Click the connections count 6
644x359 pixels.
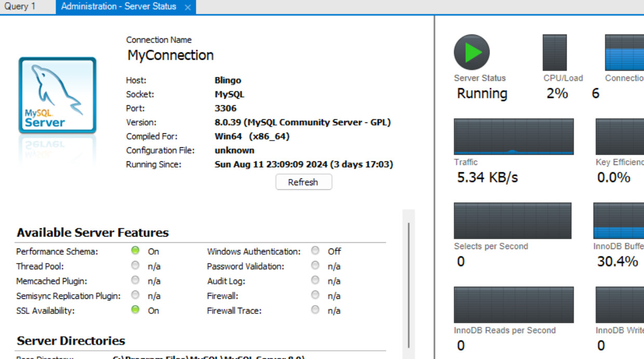(595, 93)
